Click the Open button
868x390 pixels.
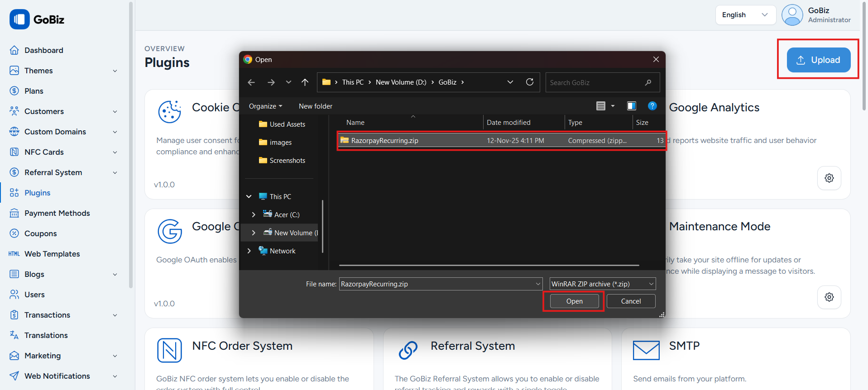pos(574,301)
